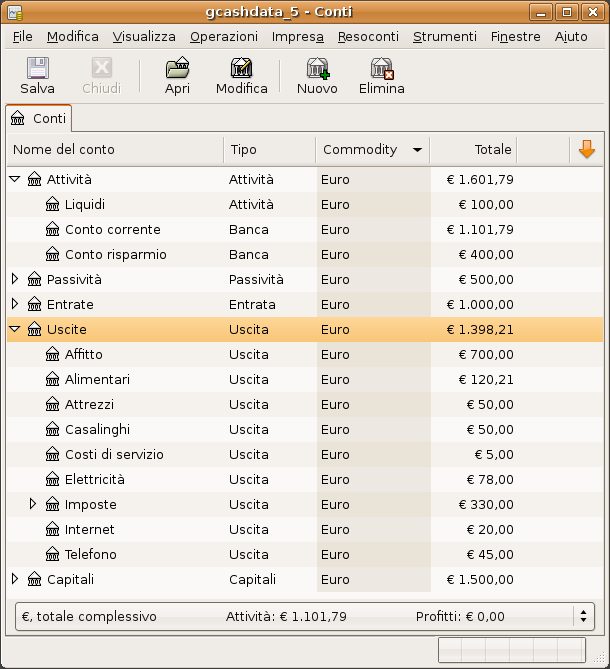
Task: Click the bank icon of Attività account
Action: click(35, 179)
